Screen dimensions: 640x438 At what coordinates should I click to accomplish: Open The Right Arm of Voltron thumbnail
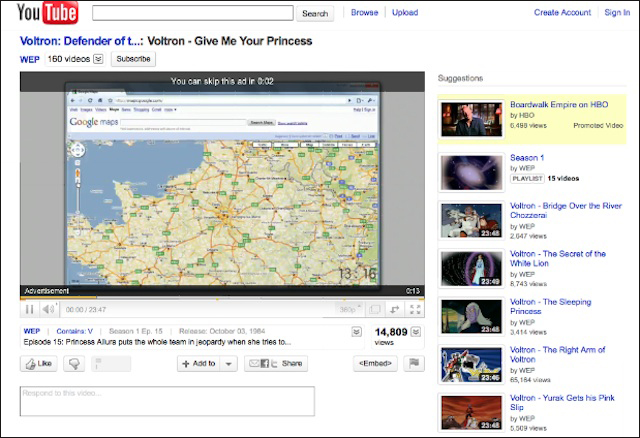(471, 365)
